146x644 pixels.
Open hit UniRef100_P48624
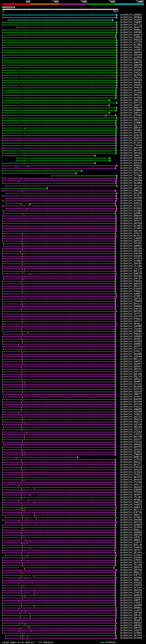(131, 585)
